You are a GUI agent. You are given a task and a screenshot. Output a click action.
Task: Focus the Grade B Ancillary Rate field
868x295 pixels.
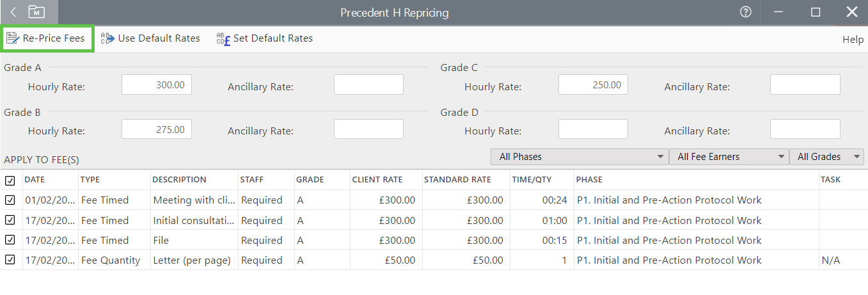point(368,130)
